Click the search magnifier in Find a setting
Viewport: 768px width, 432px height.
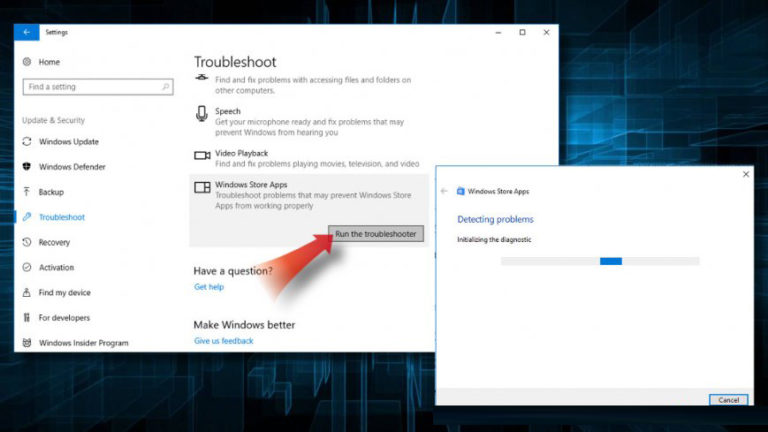(x=166, y=87)
